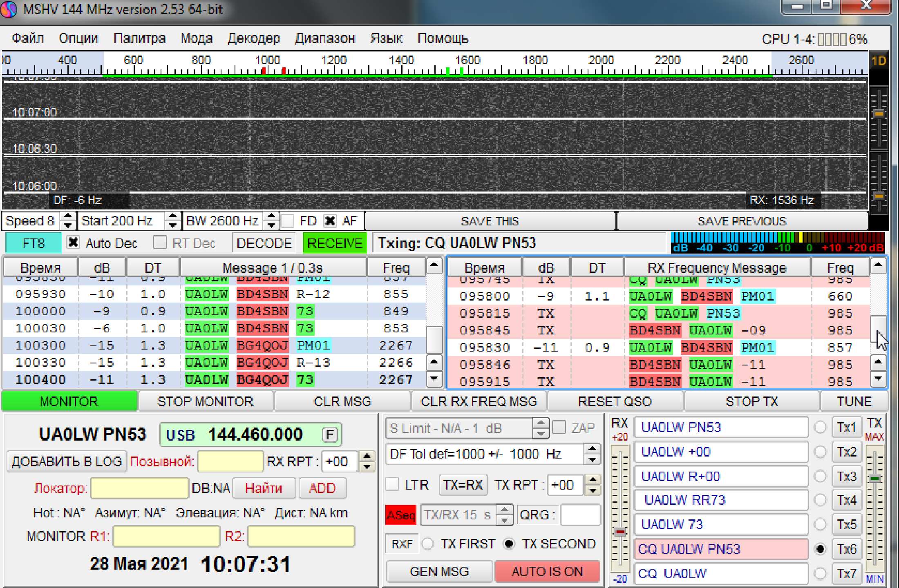Click the RESET QSO button
The width and height of the screenshot is (899, 588).
615,401
